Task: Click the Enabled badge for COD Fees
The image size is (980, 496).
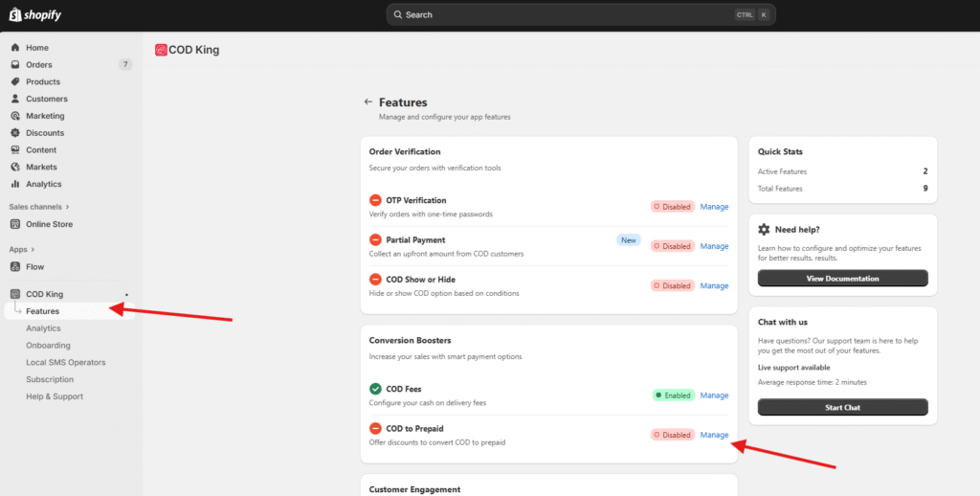Action: pyautogui.click(x=673, y=395)
